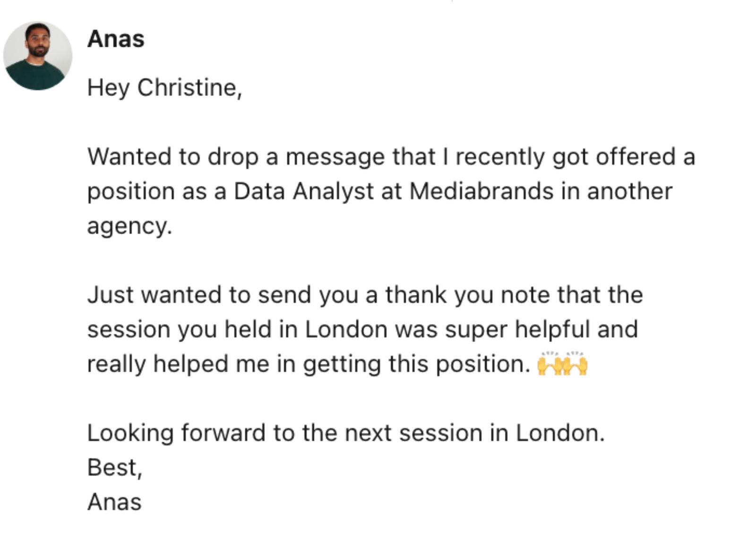
Task: Click the greeting line 'Hey Christine,'
Action: (x=164, y=88)
